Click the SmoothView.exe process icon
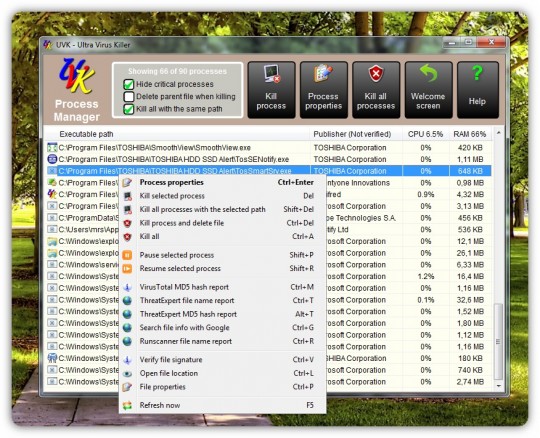 coord(52,148)
